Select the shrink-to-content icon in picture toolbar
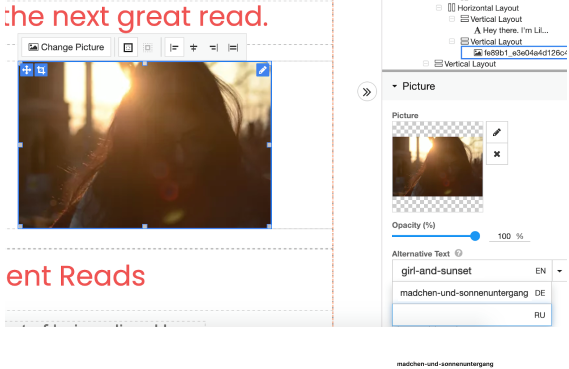Viewport: 569px width, 369px height. 148,48
